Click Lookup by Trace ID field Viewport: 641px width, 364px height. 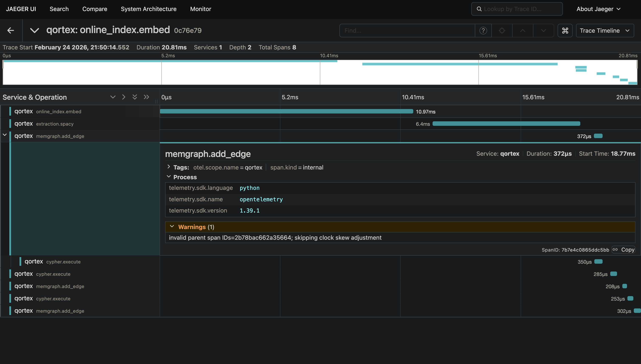pyautogui.click(x=517, y=9)
